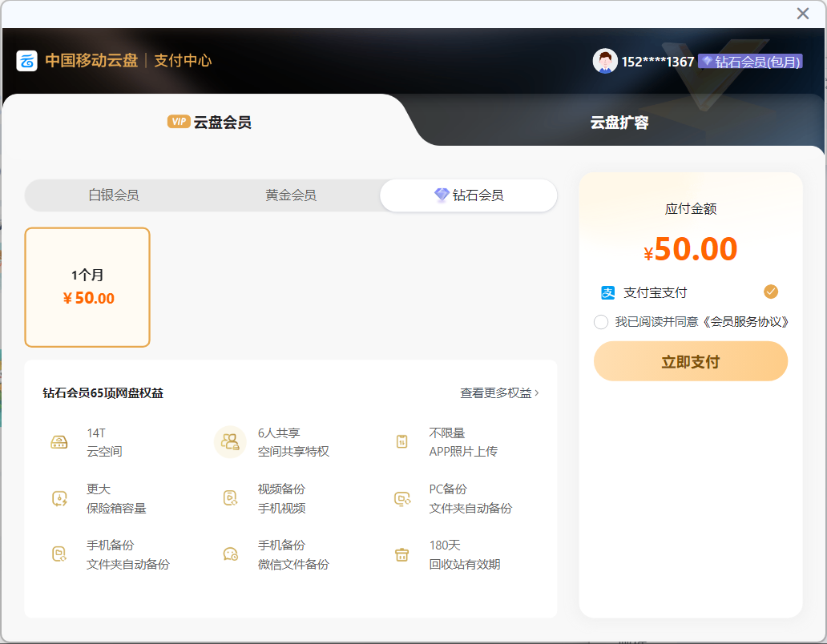Click the diamond member badge in header

(750, 62)
